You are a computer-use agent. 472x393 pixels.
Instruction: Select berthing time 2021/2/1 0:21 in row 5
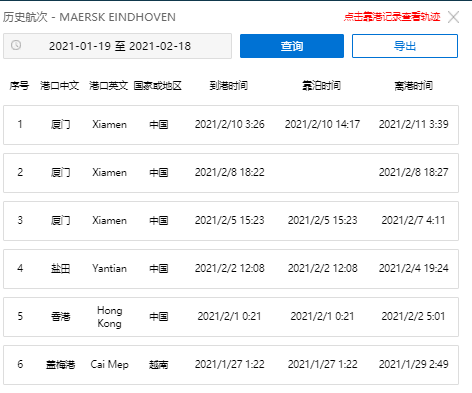coord(322,316)
